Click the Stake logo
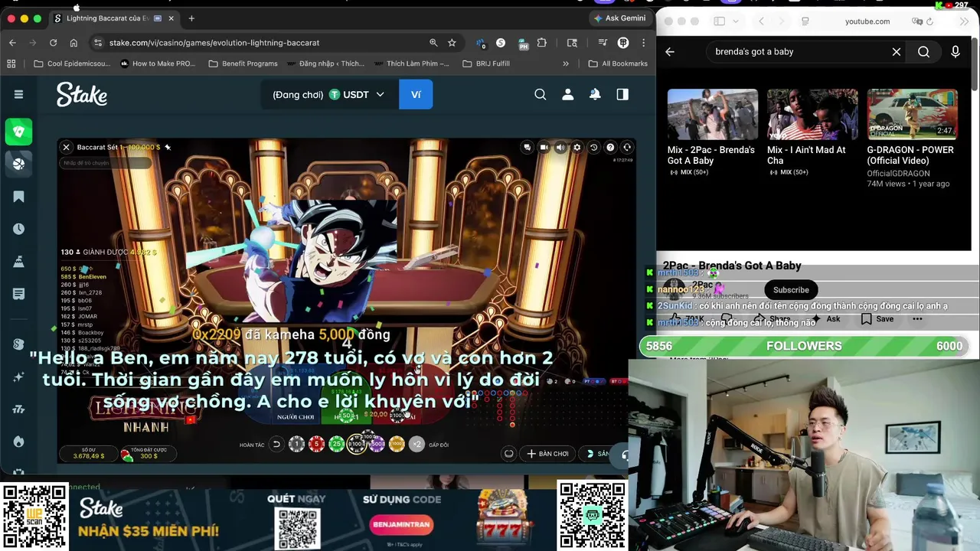The image size is (980, 551). pyautogui.click(x=82, y=94)
